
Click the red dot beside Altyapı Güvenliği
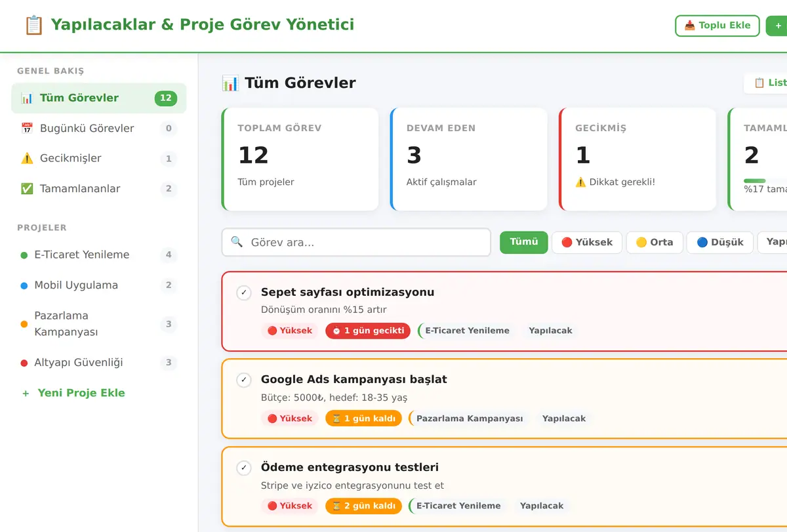point(24,363)
